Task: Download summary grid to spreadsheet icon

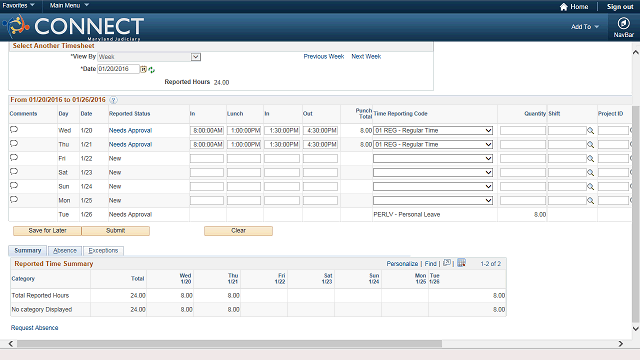Action: pos(461,263)
